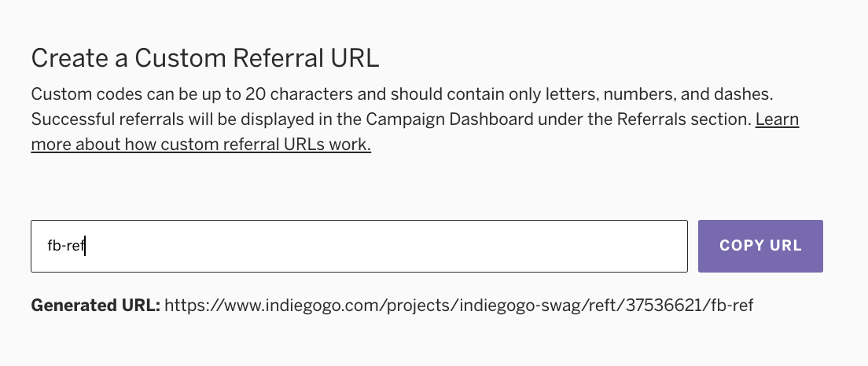Open the link about how custom referral URLs work

(200, 145)
